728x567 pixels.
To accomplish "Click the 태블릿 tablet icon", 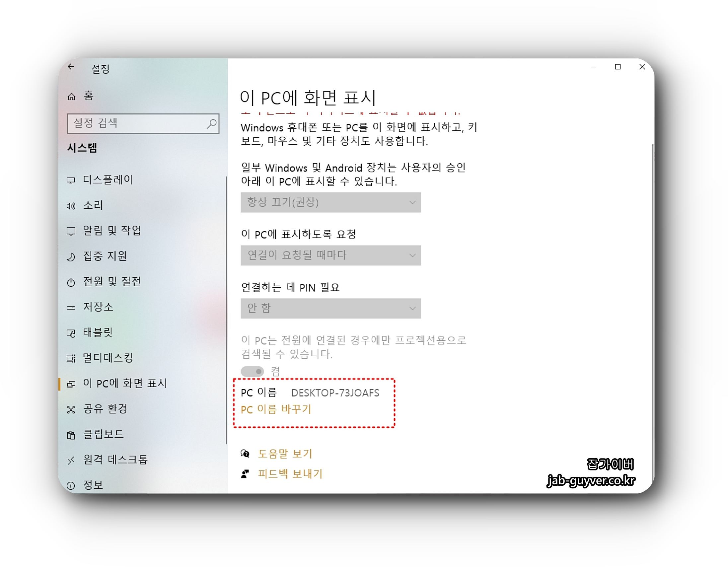I will [72, 332].
